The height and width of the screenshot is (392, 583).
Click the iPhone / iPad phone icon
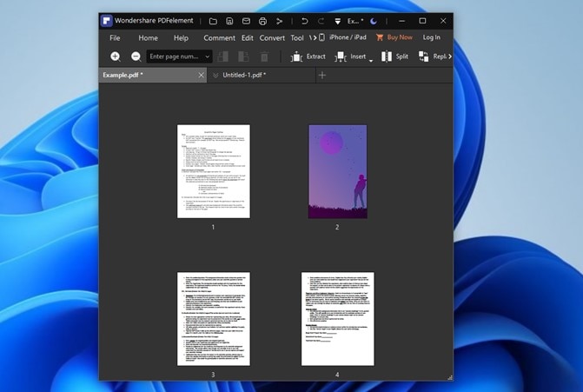tap(322, 37)
